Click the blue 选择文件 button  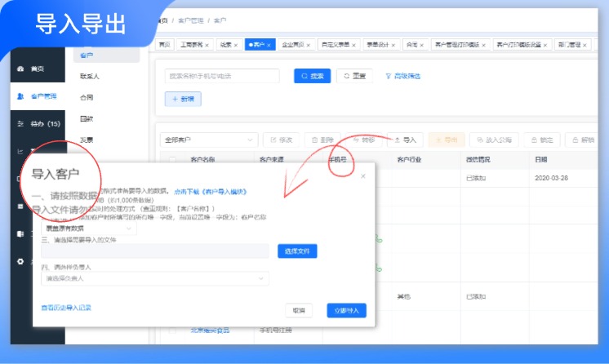pyautogui.click(x=297, y=251)
